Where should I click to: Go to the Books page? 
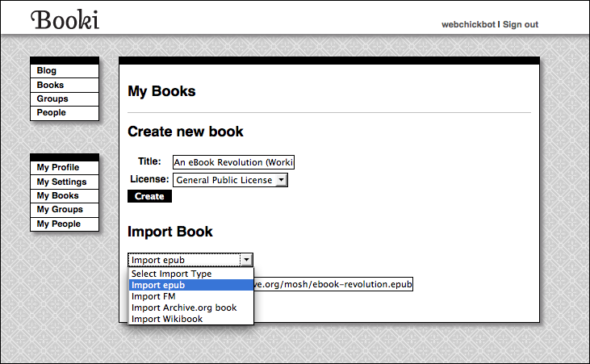point(50,85)
